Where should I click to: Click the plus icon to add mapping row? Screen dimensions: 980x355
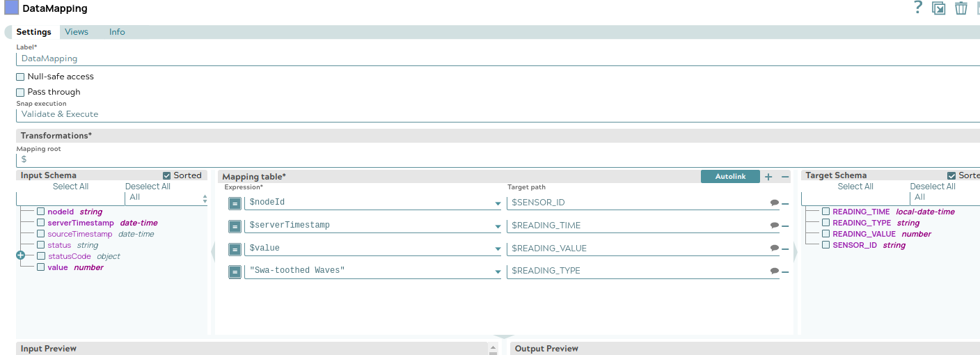coord(768,177)
